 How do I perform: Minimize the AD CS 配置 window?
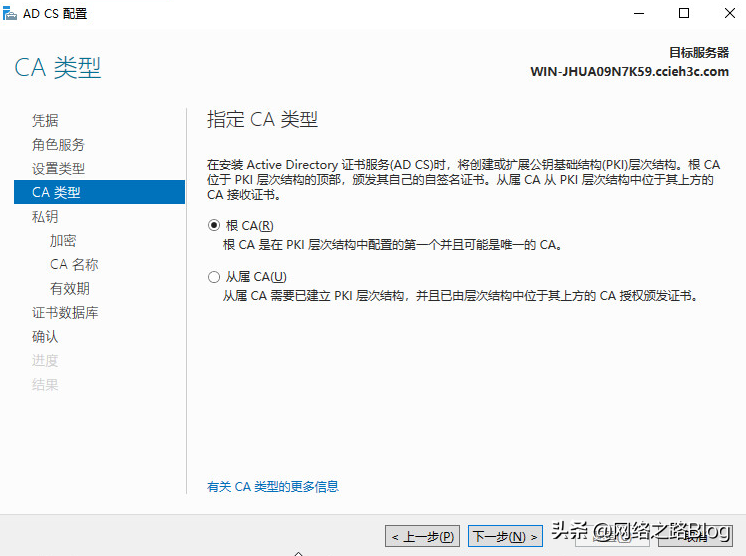coord(639,13)
